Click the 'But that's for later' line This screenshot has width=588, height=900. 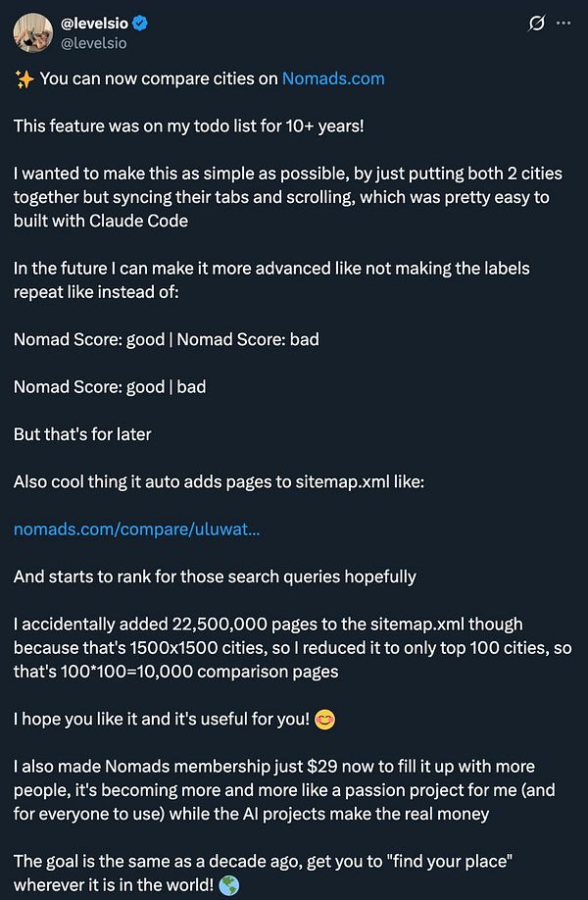82,434
